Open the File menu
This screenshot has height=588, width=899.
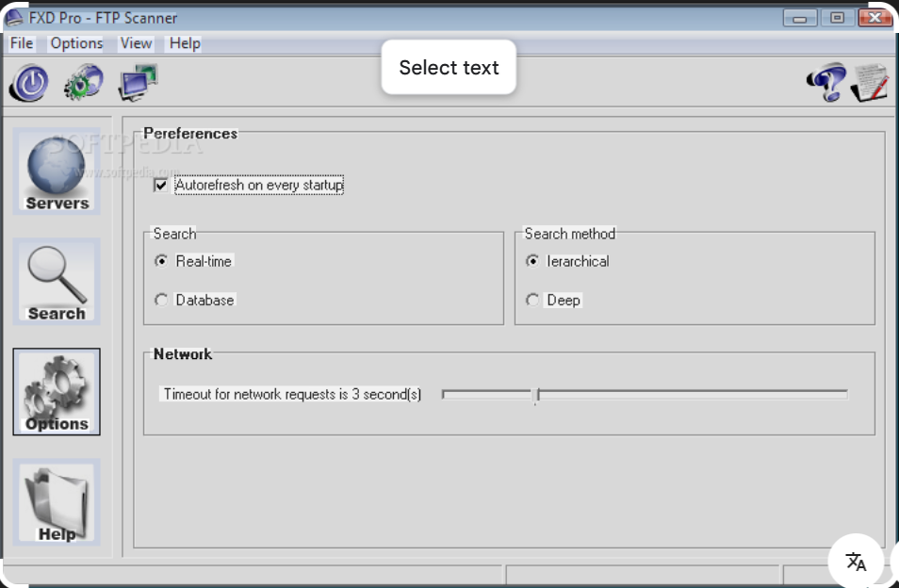[21, 42]
